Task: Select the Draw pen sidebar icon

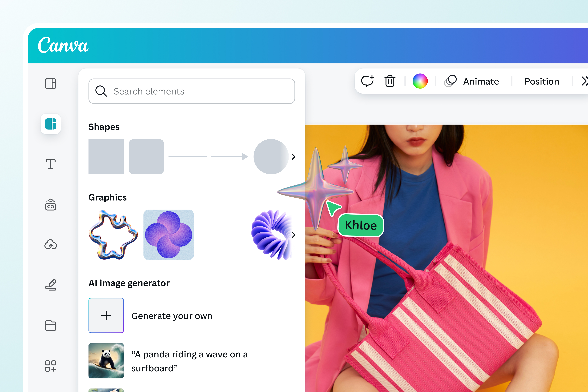Action: pyautogui.click(x=50, y=285)
